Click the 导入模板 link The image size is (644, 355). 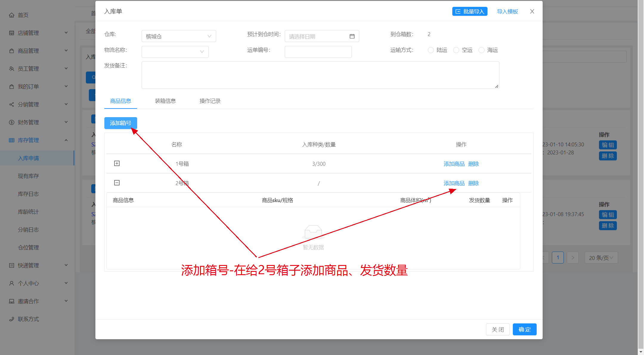(x=507, y=11)
